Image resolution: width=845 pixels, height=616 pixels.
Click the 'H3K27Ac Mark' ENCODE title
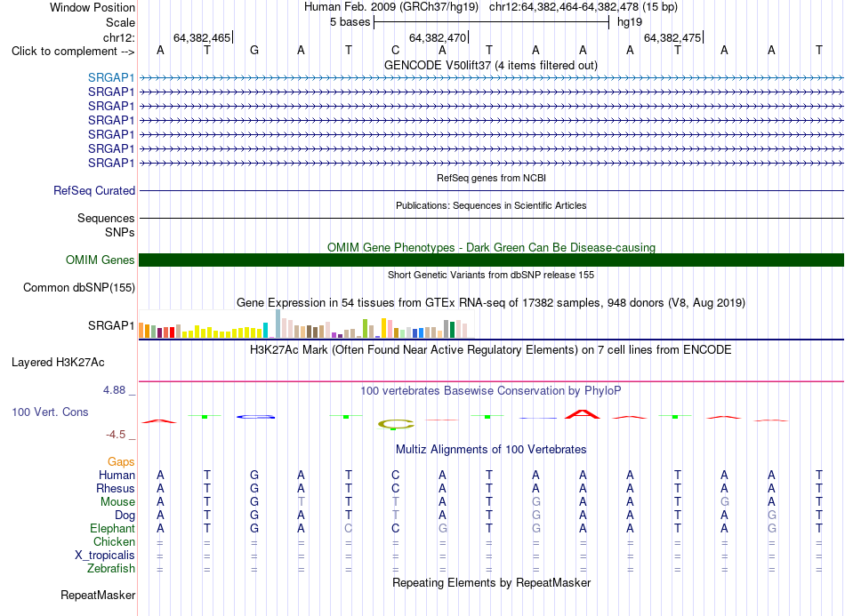(x=491, y=350)
